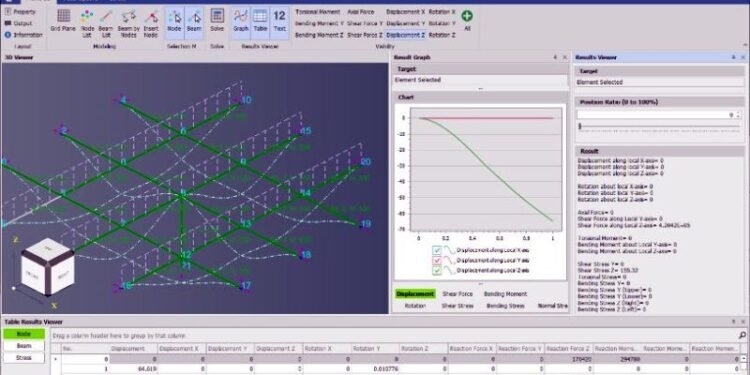Toggle Rotation Y visibility
The width and height of the screenshot is (750, 375).
point(442,23)
